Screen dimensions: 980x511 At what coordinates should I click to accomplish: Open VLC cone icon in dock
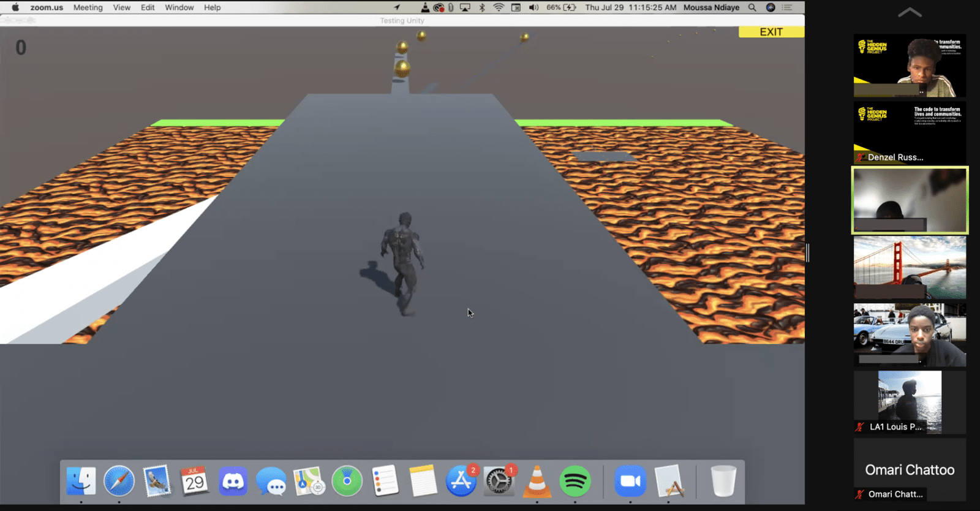pos(537,481)
